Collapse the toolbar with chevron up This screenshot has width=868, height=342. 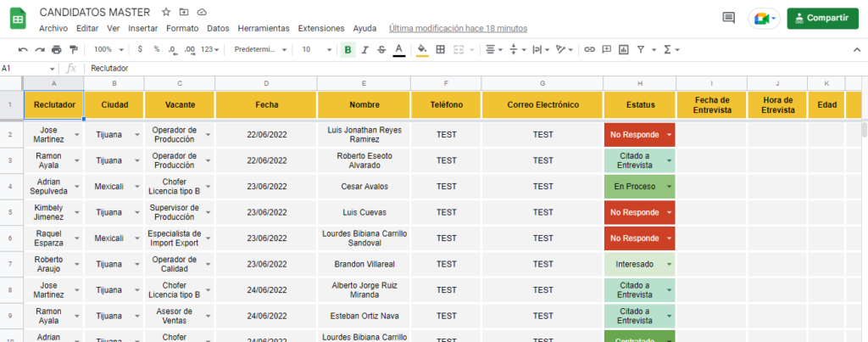coord(857,50)
